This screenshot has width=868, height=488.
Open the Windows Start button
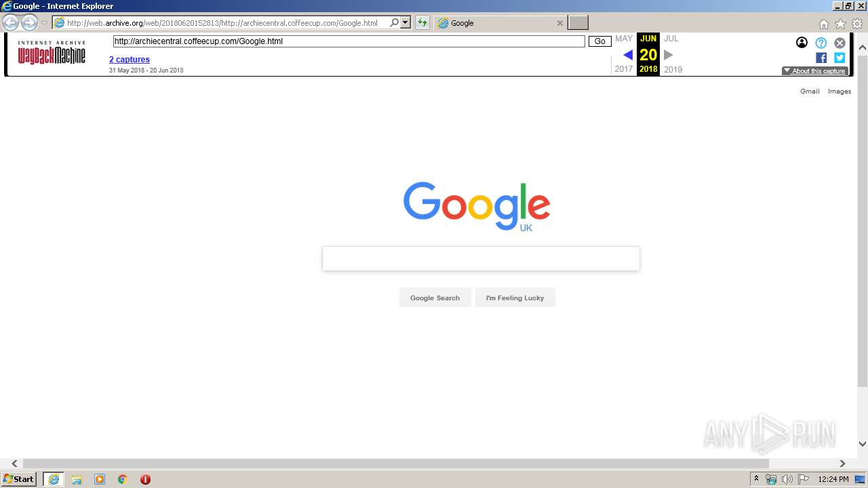(19, 479)
